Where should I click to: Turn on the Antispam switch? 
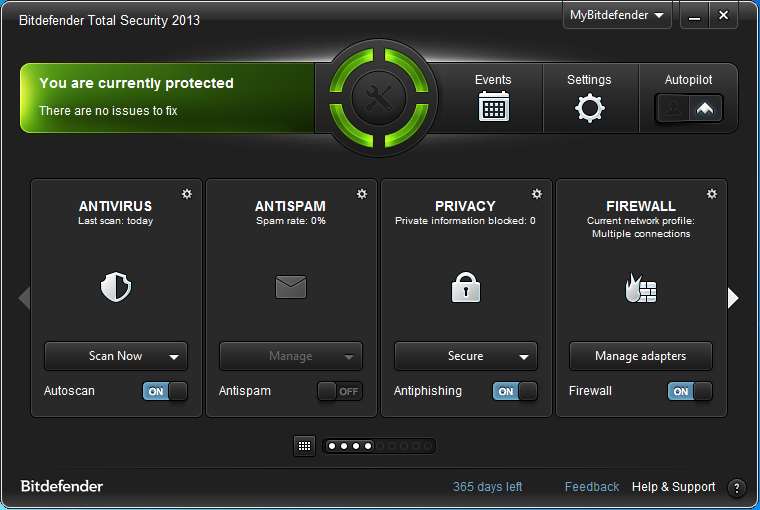click(x=340, y=391)
